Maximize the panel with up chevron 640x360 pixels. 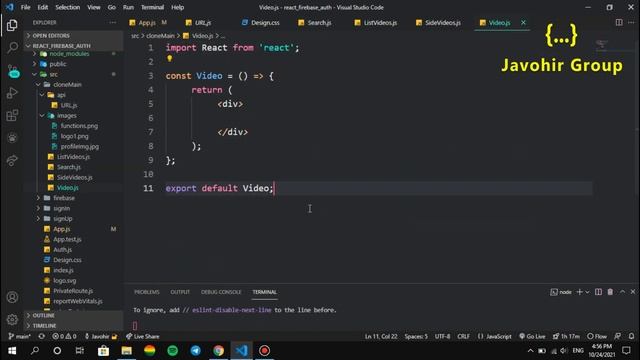[x=622, y=292]
